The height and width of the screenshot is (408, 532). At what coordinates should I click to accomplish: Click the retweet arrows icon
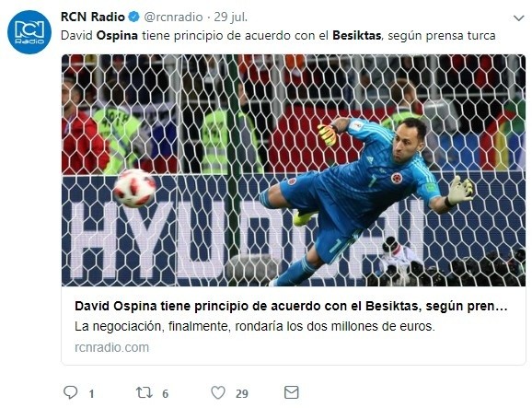(x=144, y=392)
